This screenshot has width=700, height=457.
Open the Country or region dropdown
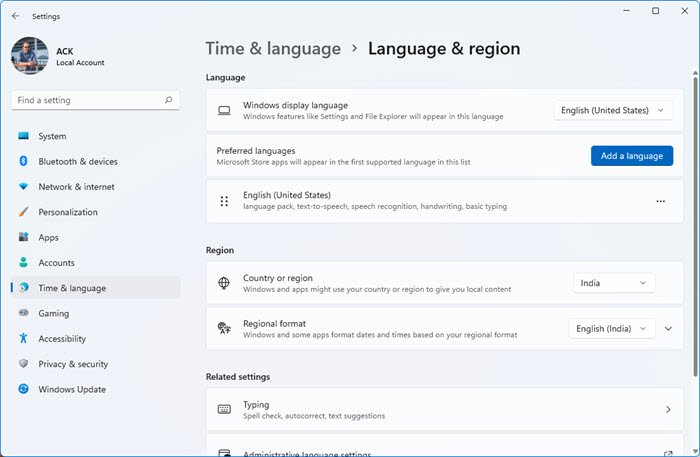614,283
